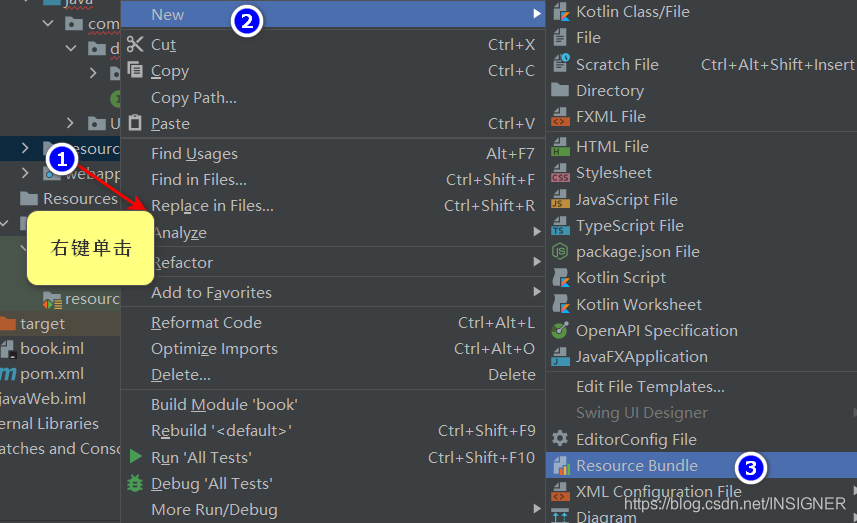This screenshot has height=523, width=857.
Task: Expand the highlighted resources folder node
Action: [x=25, y=148]
